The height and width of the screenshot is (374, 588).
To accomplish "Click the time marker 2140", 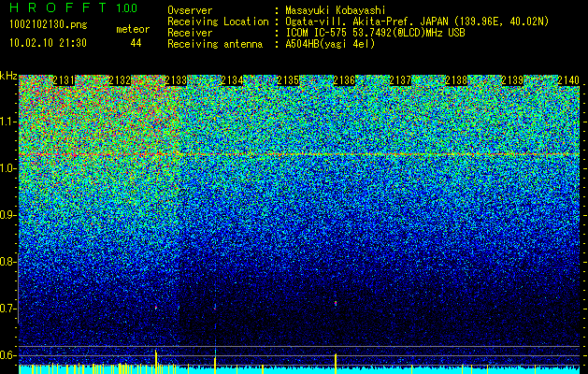I will tap(568, 80).
